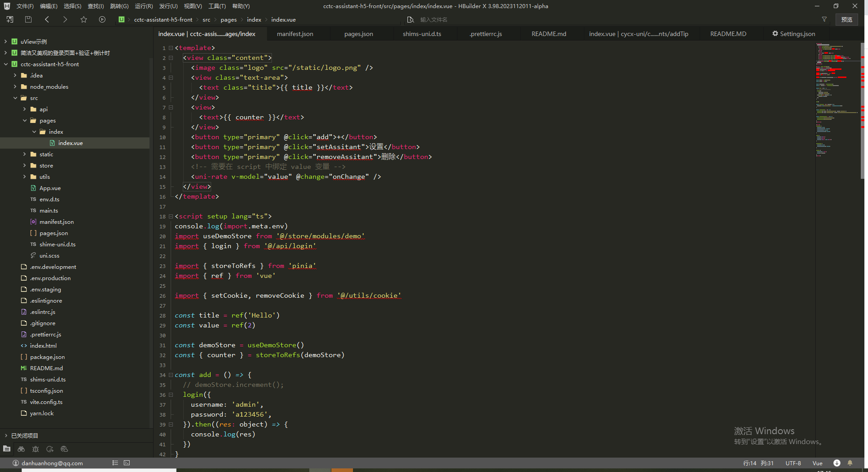The image size is (868, 472).
Task: Expand the node_modules folder
Action: 15,87
